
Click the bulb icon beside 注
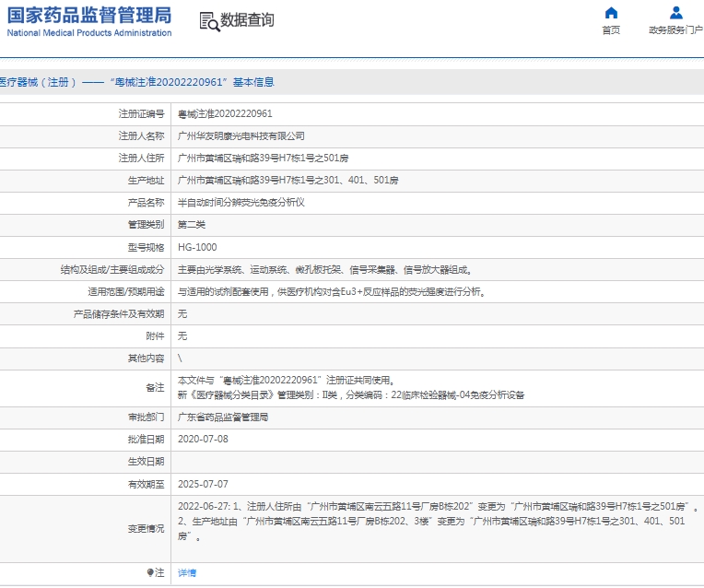pyautogui.click(x=150, y=572)
